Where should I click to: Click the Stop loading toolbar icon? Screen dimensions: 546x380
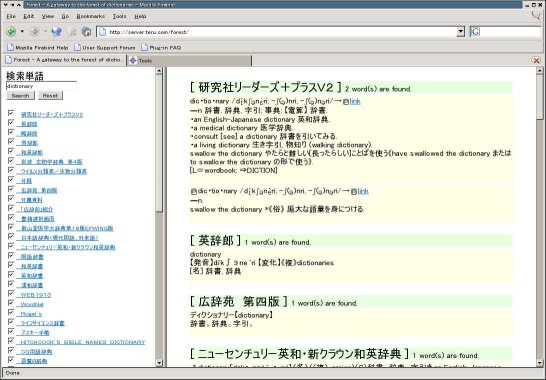click(x=73, y=32)
